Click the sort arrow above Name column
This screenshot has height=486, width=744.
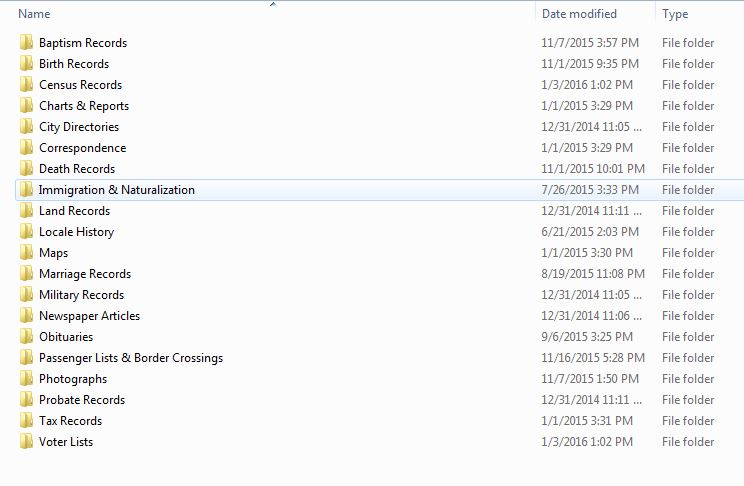point(273,4)
